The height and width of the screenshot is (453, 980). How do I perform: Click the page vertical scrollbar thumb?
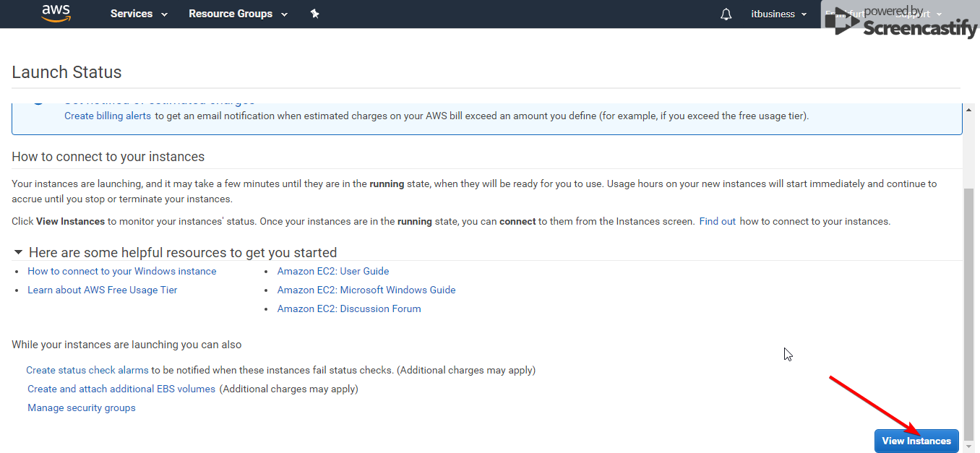(x=968, y=303)
